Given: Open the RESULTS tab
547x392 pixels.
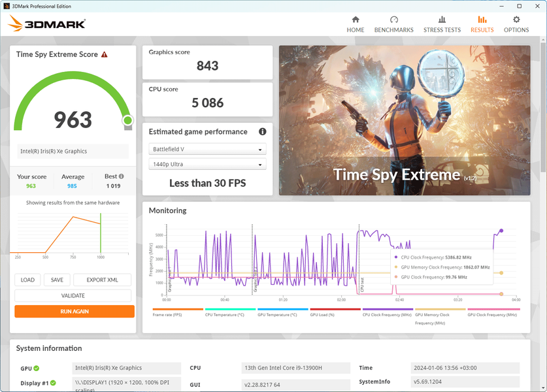Looking at the screenshot, I should (x=482, y=24).
